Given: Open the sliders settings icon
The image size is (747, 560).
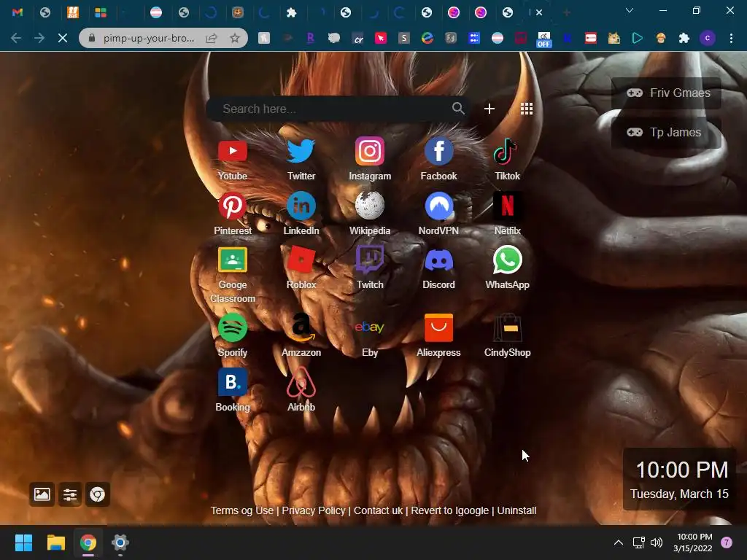Looking at the screenshot, I should click(x=70, y=494).
